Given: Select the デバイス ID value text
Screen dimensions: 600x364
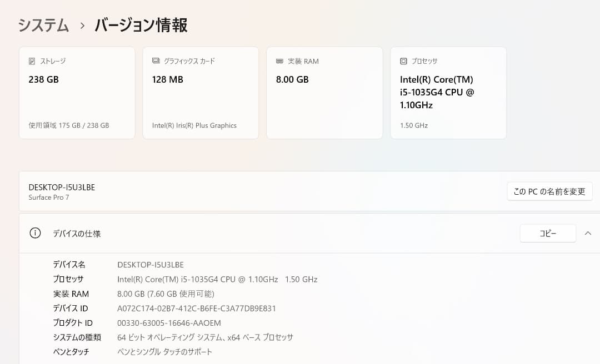Looking at the screenshot, I should tap(197, 308).
